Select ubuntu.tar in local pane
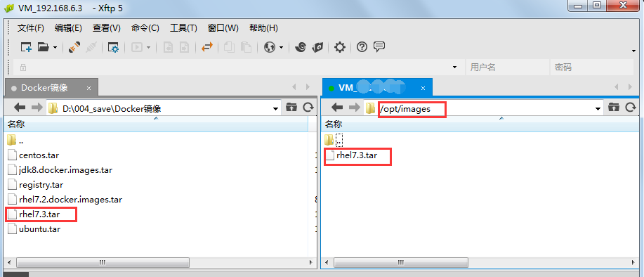 (34, 229)
